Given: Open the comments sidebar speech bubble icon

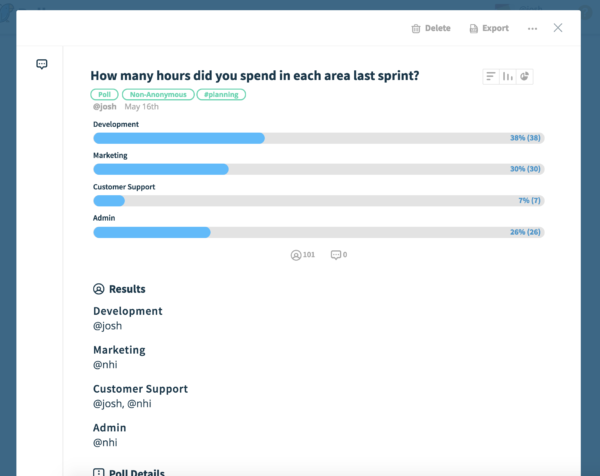Looking at the screenshot, I should click(x=42, y=64).
